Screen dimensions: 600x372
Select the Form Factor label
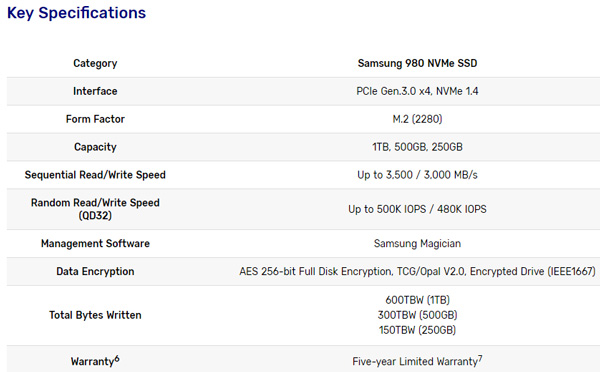95,119
